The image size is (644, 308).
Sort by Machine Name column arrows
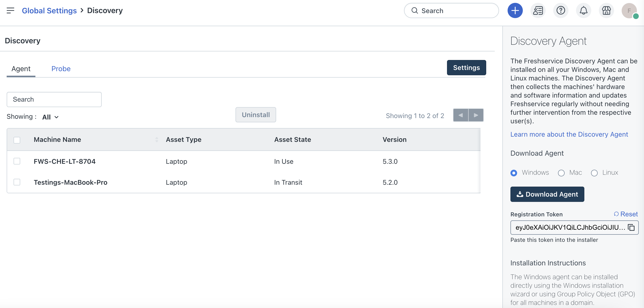tap(157, 139)
